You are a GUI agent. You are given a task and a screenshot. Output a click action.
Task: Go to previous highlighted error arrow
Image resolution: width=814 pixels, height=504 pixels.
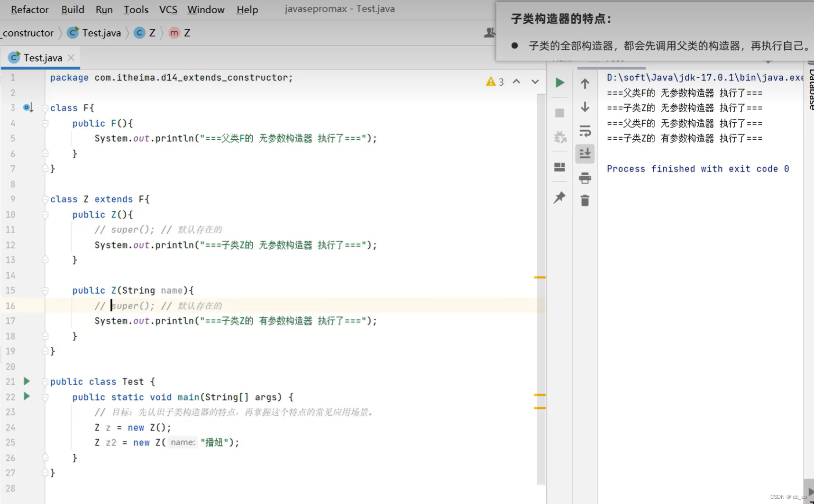[516, 81]
